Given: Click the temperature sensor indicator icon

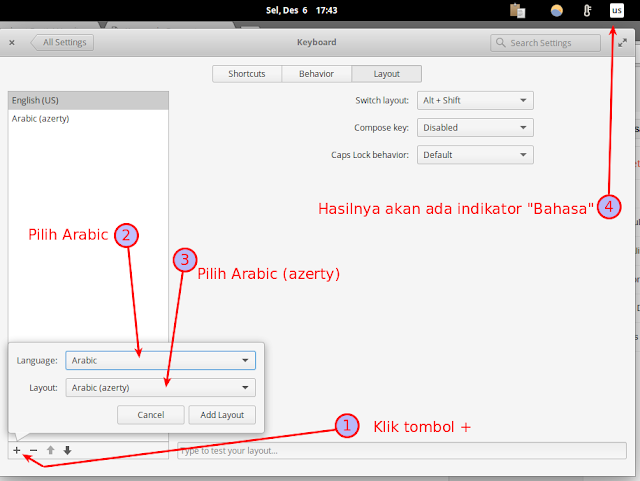Looking at the screenshot, I should (587, 11).
